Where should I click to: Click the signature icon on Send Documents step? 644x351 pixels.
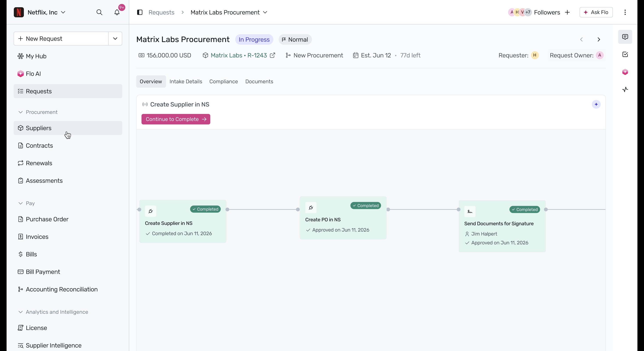pos(470,212)
